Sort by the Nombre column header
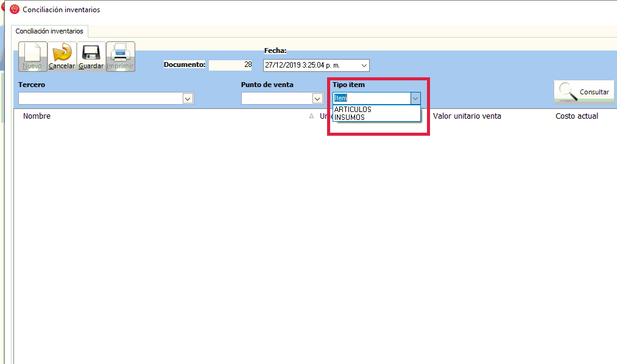 (37, 116)
